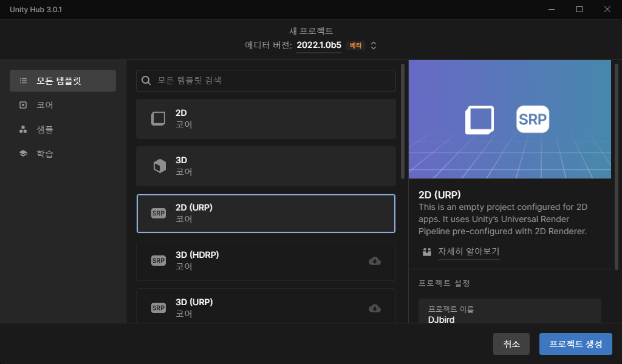Click the 2D square template icon
This screenshot has height=364, width=622.
tap(159, 118)
